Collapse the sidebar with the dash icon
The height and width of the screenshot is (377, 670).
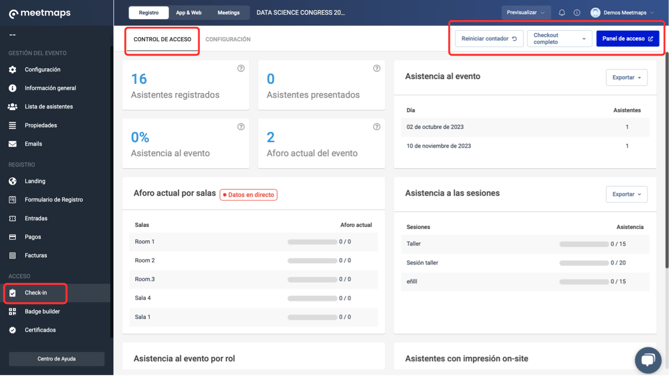pyautogui.click(x=12, y=35)
